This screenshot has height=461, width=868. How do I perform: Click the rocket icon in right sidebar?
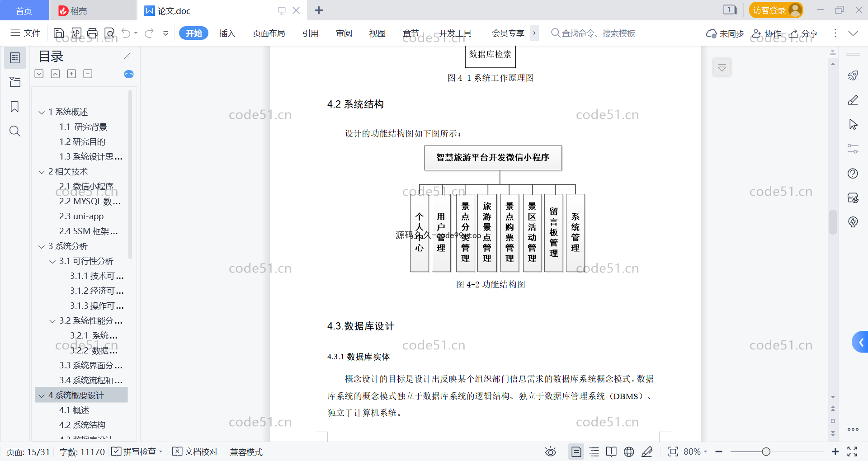853,75
